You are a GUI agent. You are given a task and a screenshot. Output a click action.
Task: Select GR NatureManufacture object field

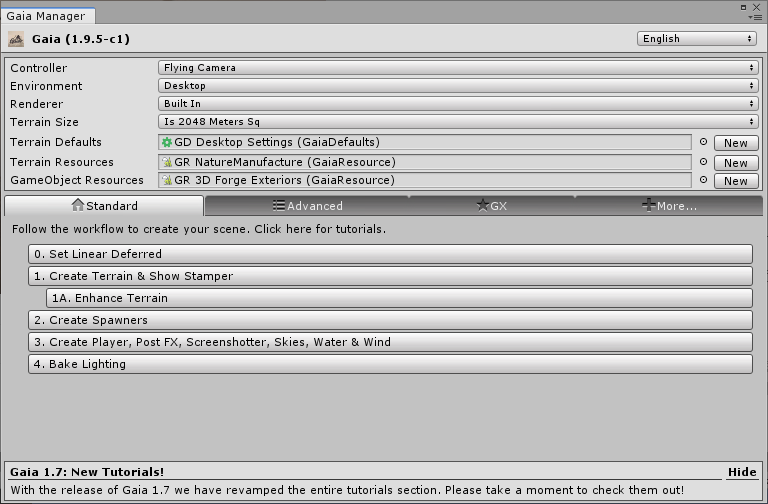(x=425, y=162)
